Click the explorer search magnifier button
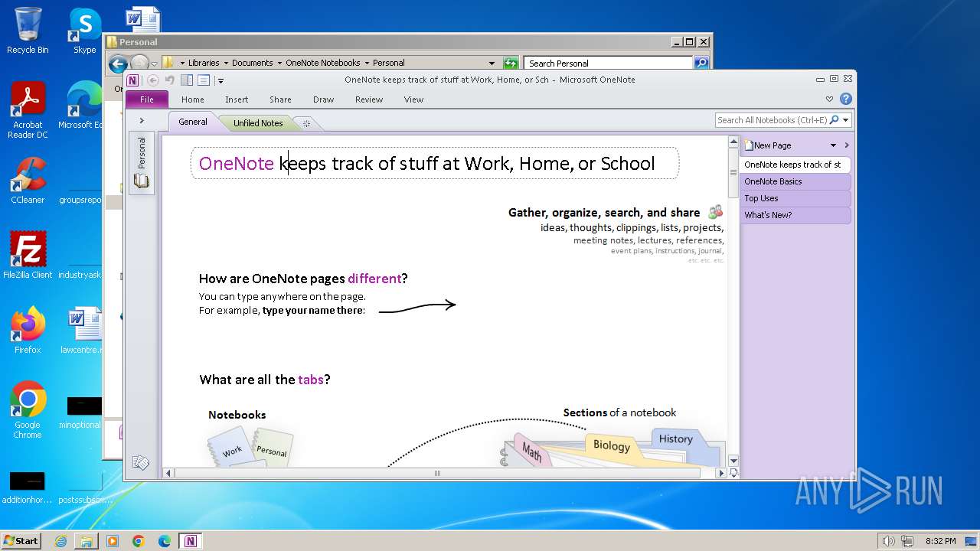 coord(701,64)
